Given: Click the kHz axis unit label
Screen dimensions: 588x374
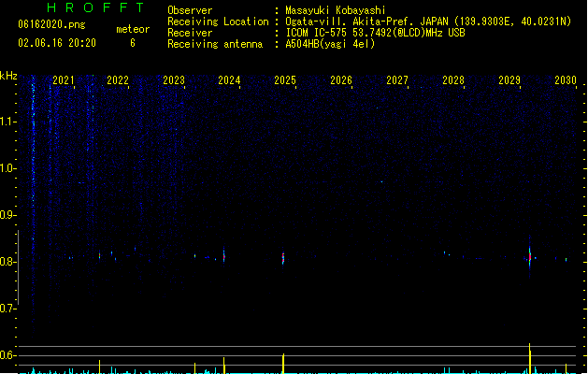Looking at the screenshot, I should coord(8,76).
